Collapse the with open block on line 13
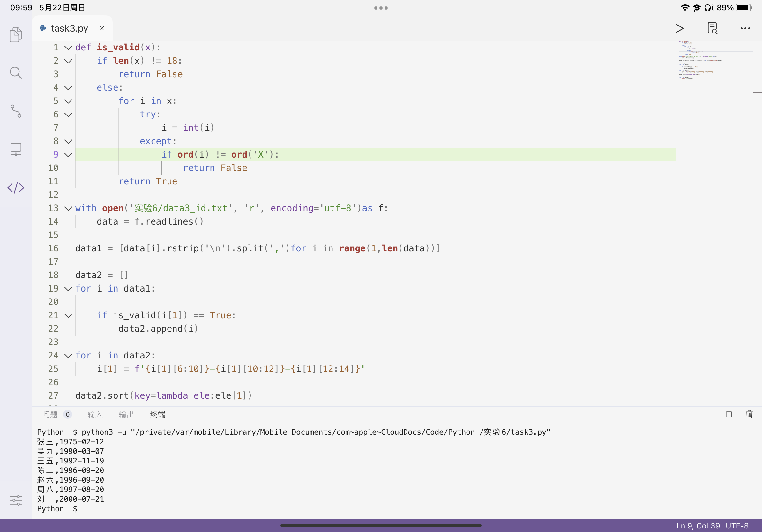Screen dimensions: 762x532 pos(68,208)
